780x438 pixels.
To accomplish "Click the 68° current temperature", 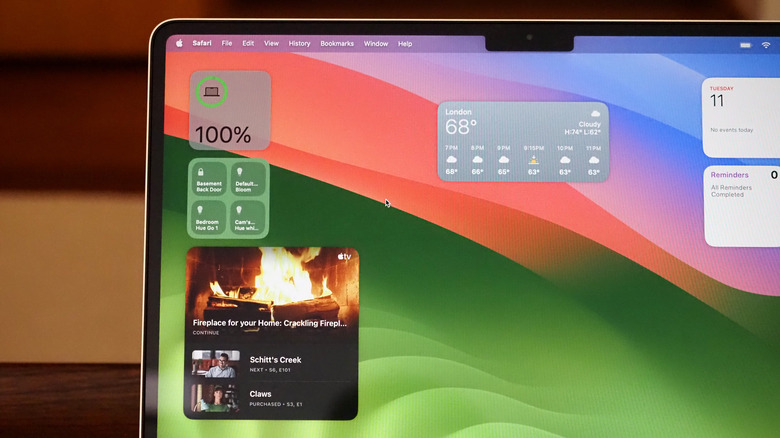I will point(461,127).
